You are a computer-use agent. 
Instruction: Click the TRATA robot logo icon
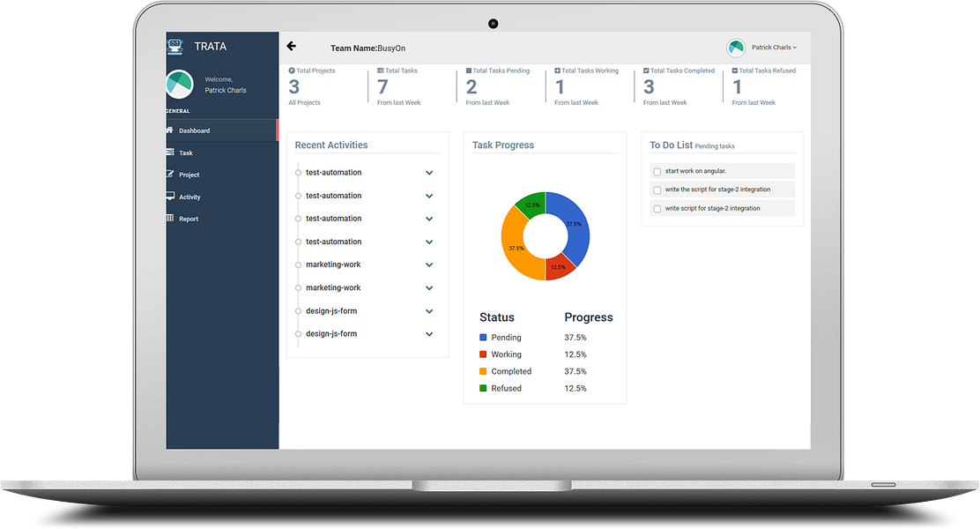click(175, 46)
